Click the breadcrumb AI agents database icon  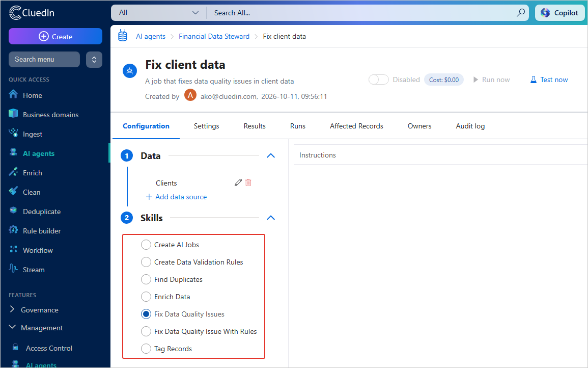pyautogui.click(x=123, y=35)
